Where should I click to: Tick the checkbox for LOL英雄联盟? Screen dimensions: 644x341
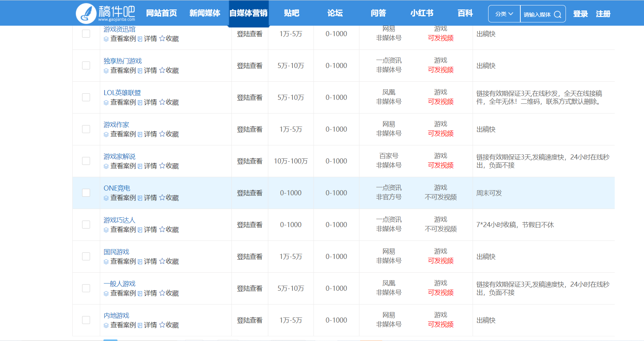86,97
